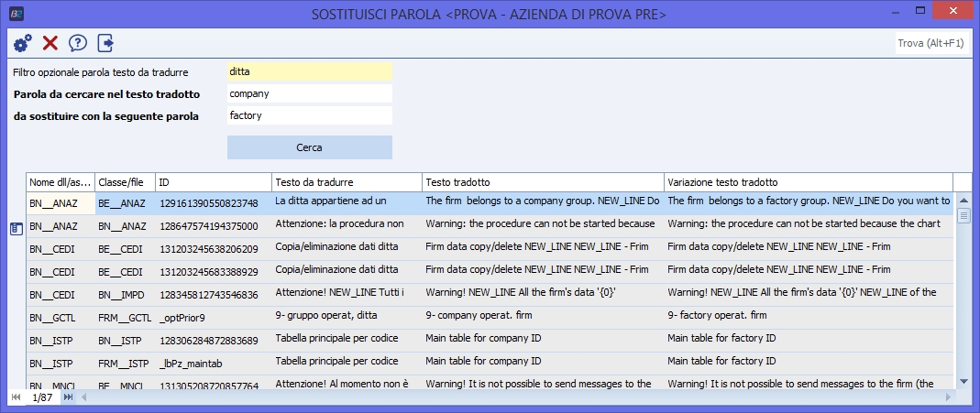Image resolution: width=980 pixels, height=413 pixels.
Task: Click the vertical scrollbar thumb
Action: coord(965,216)
